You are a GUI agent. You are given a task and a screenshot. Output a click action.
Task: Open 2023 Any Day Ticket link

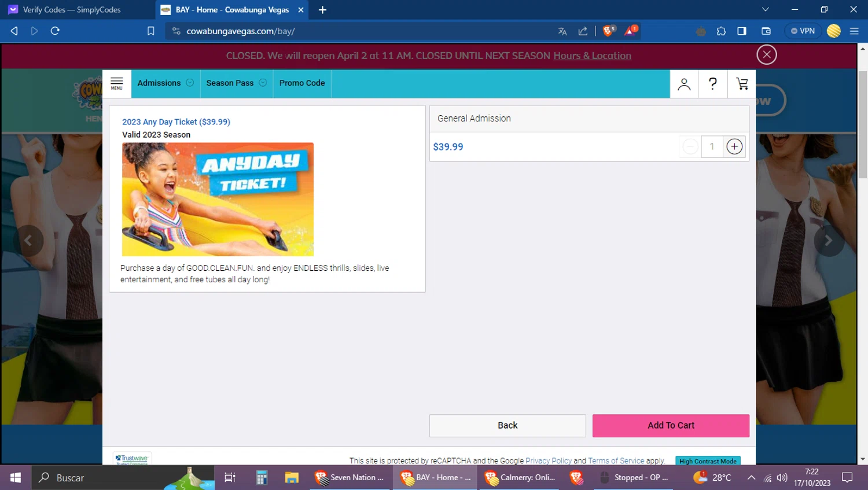[176, 122]
